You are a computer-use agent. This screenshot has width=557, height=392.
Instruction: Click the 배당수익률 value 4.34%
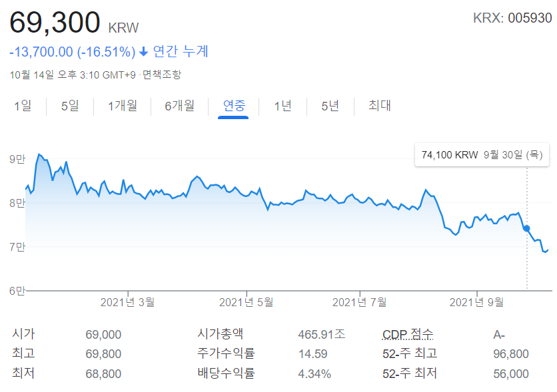pos(314,374)
